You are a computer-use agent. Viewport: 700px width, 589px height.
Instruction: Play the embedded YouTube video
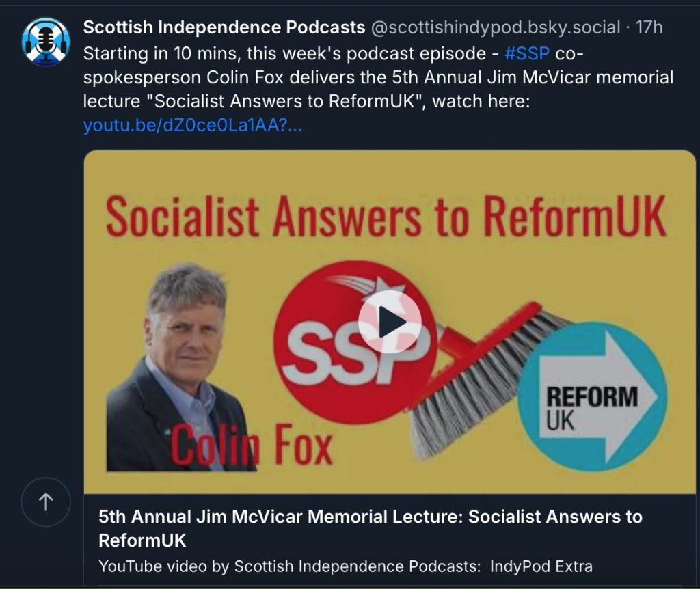pyautogui.click(x=389, y=322)
